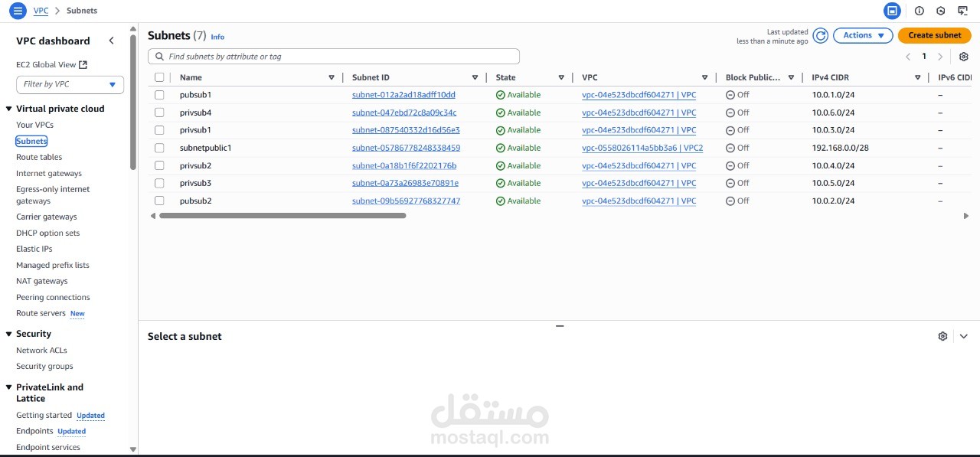Click the blue panel toggle icon in header

click(892, 11)
